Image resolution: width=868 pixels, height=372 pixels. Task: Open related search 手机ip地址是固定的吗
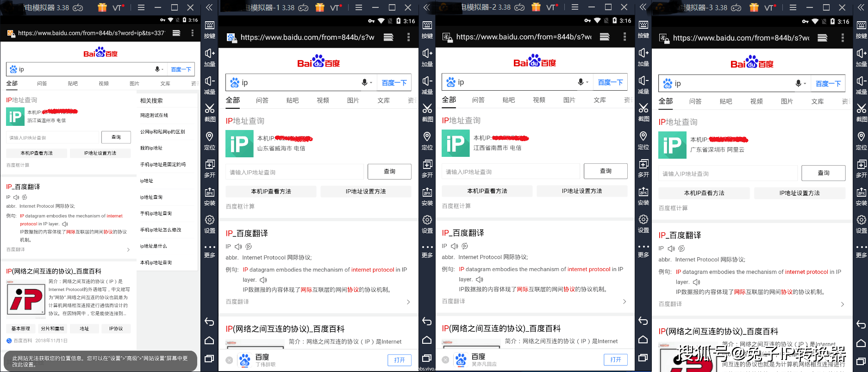point(163,164)
